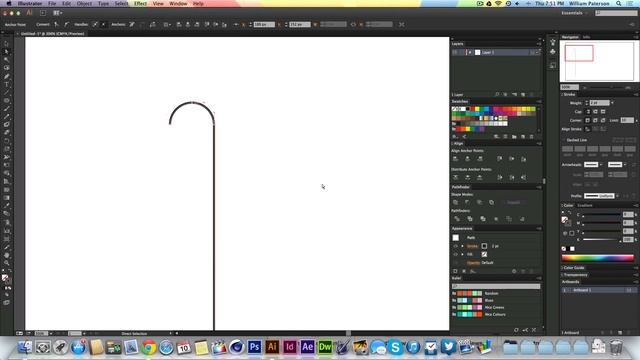Click the K slider in Color panel

coord(601,240)
